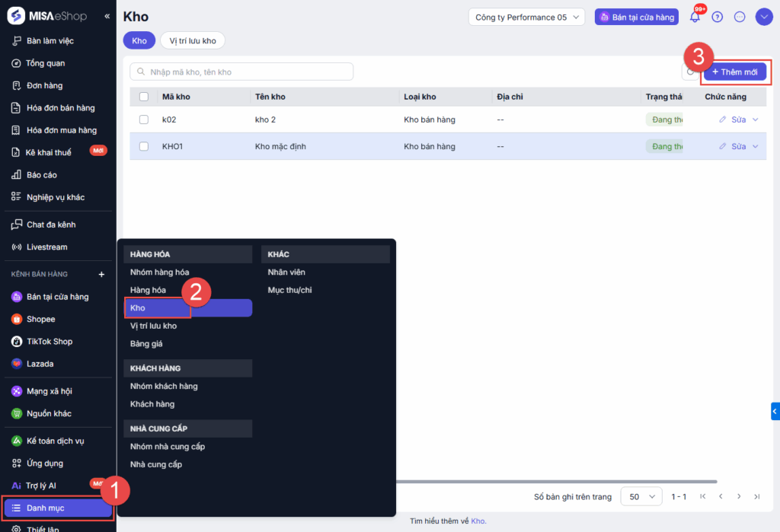The height and width of the screenshot is (532, 780).
Task: Add a sales channel with the plus icon
Action: point(101,275)
